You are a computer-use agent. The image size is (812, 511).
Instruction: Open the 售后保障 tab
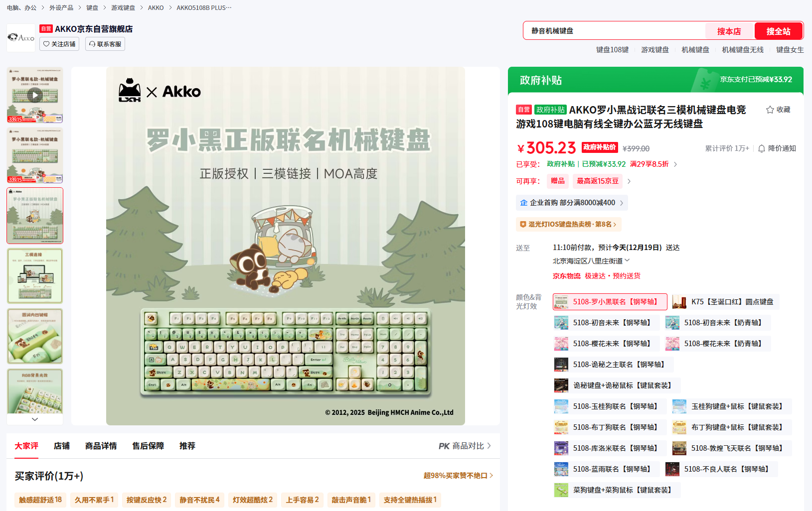148,446
